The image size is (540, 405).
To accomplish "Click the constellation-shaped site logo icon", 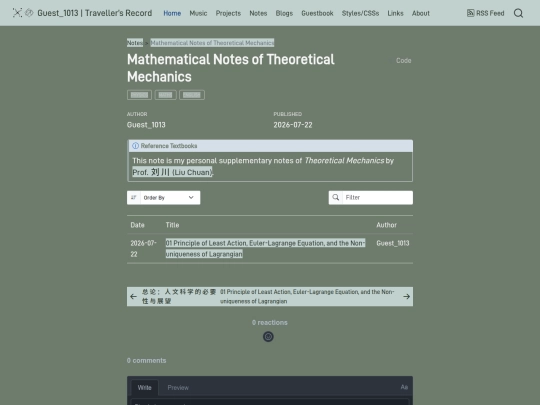I will click(17, 13).
